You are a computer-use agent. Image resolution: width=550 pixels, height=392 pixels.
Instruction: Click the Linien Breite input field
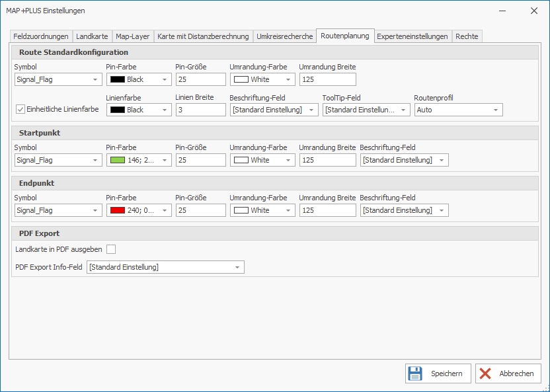(x=200, y=110)
